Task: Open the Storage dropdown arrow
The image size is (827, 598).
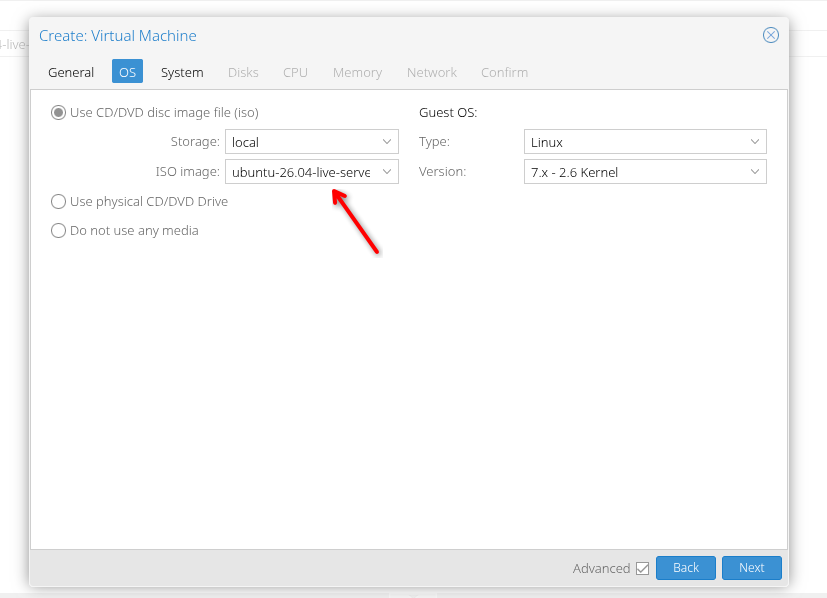Action: [387, 142]
